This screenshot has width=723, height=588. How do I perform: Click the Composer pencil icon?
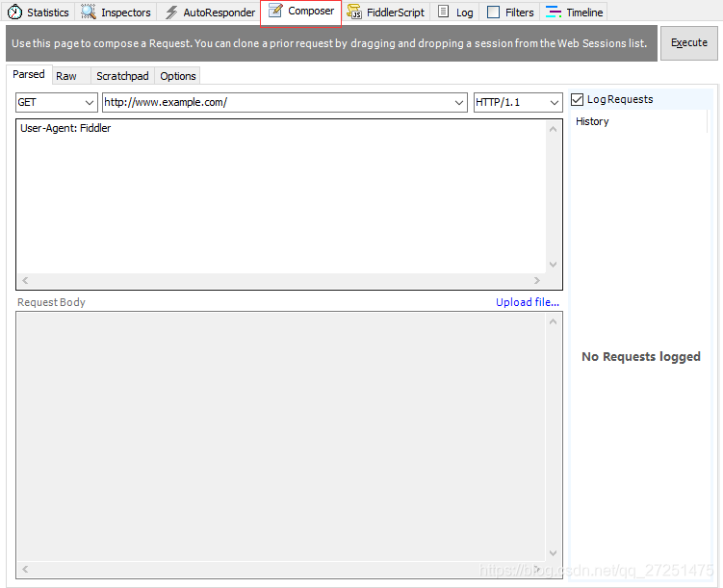(x=275, y=11)
